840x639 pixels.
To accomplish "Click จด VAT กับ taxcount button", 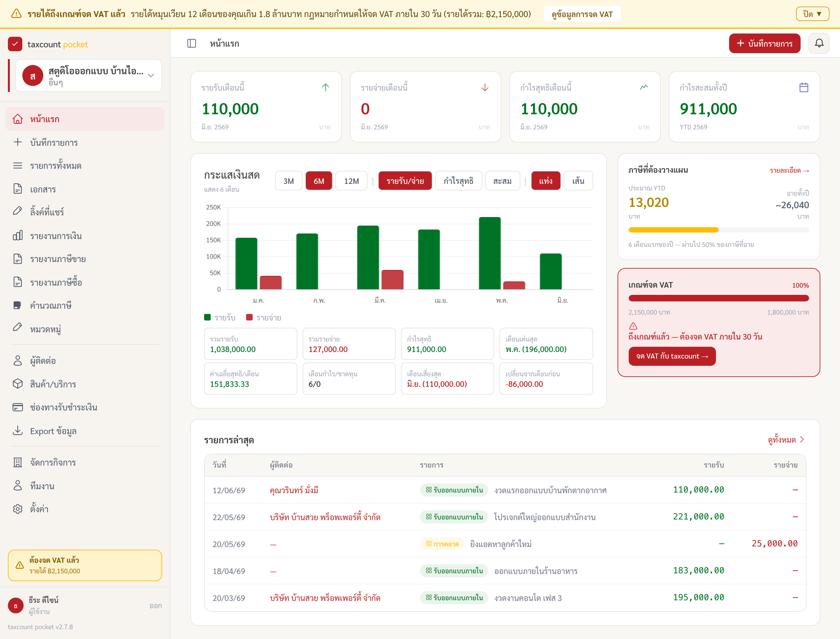I will pyautogui.click(x=672, y=356).
